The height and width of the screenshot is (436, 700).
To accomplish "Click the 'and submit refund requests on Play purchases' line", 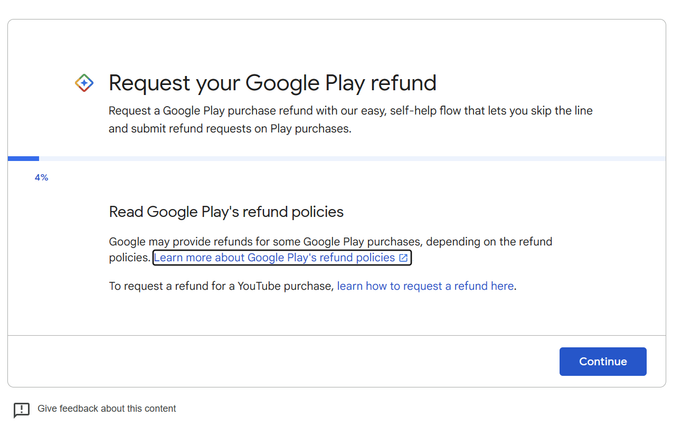I will (x=230, y=129).
